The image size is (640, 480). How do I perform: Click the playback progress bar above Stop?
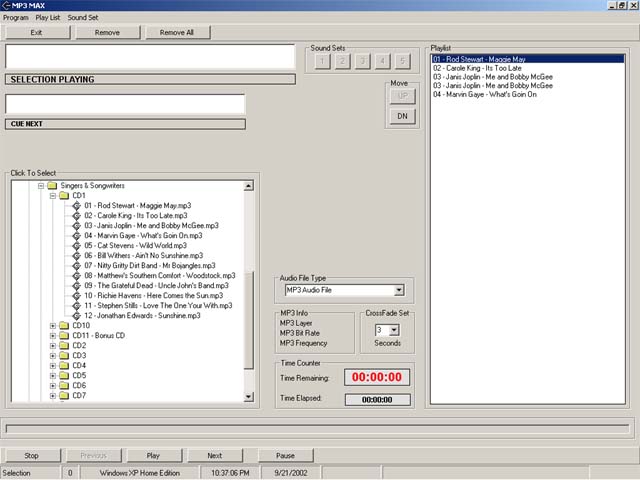pyautogui.click(x=318, y=429)
